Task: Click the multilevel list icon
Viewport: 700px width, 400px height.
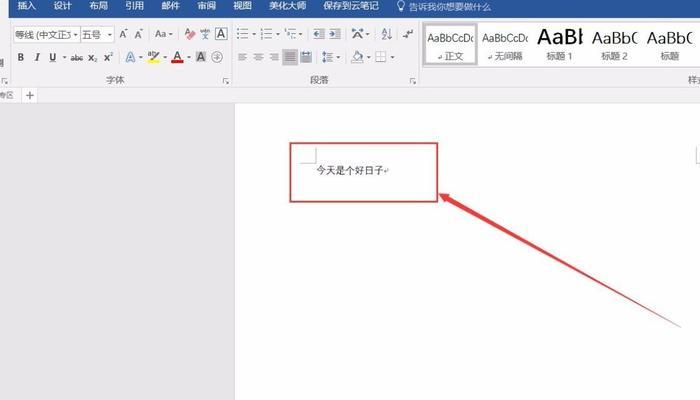Action: (290, 34)
